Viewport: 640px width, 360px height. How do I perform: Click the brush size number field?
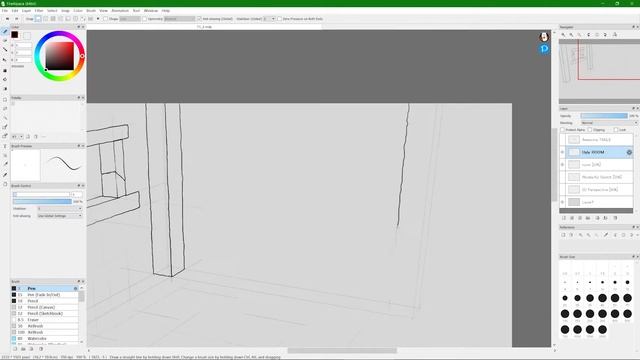pos(77,194)
